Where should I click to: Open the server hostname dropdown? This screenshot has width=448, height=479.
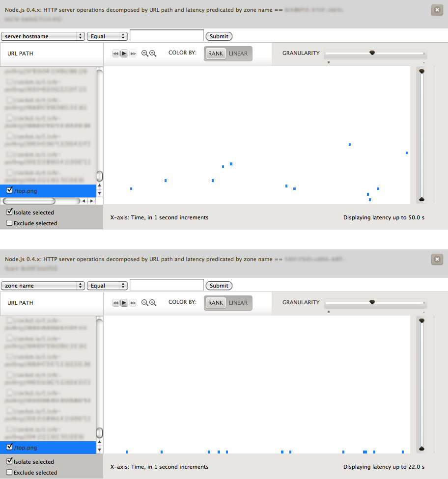coord(43,36)
